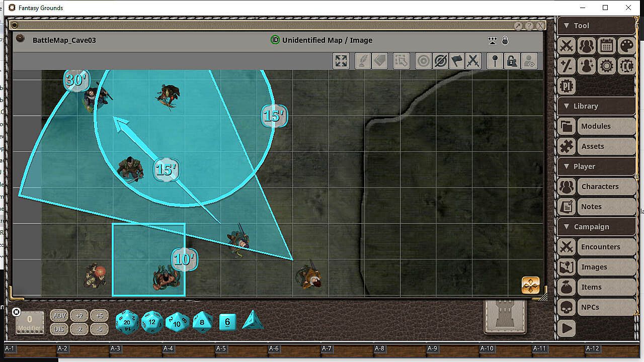Select hotkey slot A-10
This screenshot has height=362, width=644.
(x=506, y=350)
